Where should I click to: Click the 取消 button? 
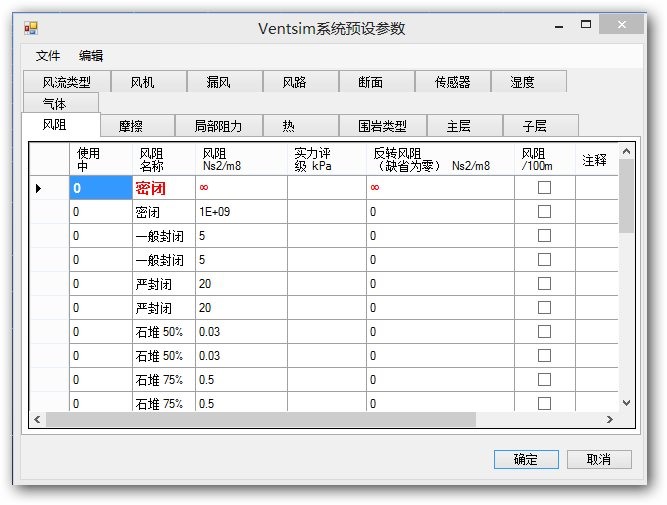[599, 459]
